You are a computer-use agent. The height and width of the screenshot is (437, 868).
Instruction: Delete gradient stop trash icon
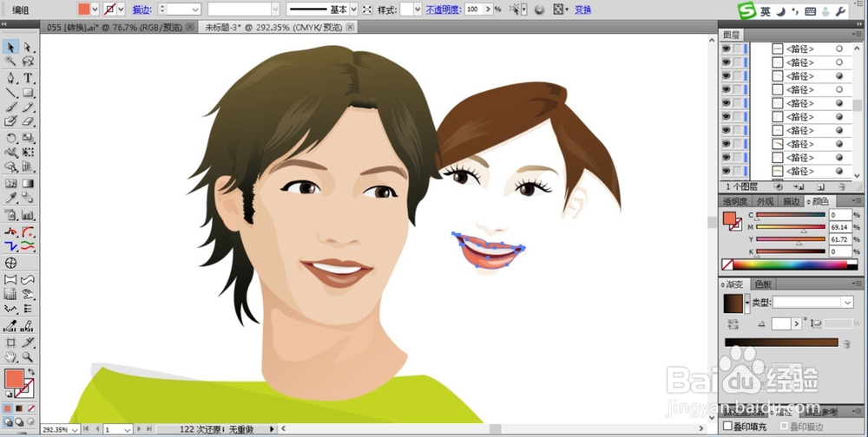point(845,343)
